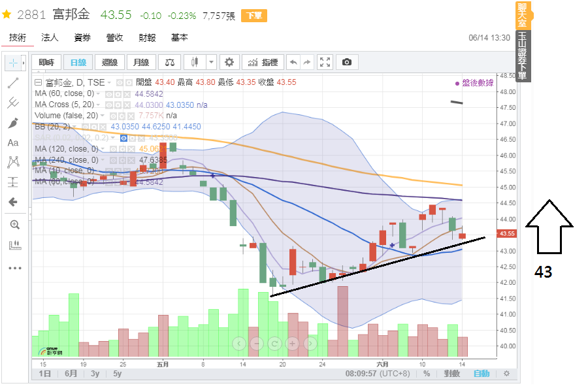Open the candlestick chart style dropdown arrow
Viewport: 588px width, 392px height.
coord(211,62)
